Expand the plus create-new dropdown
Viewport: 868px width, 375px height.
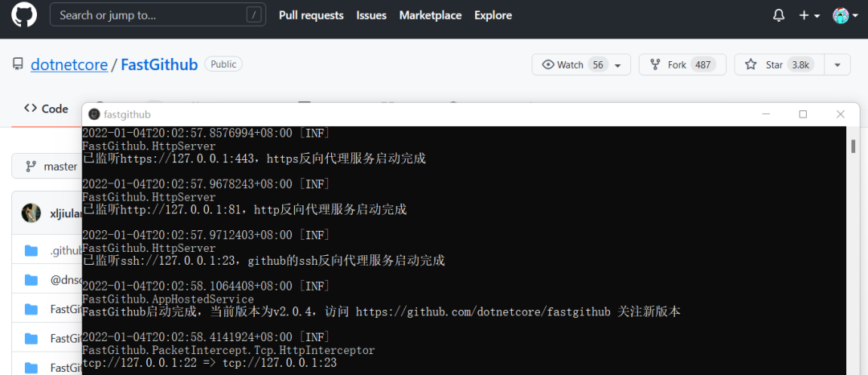[x=809, y=15]
